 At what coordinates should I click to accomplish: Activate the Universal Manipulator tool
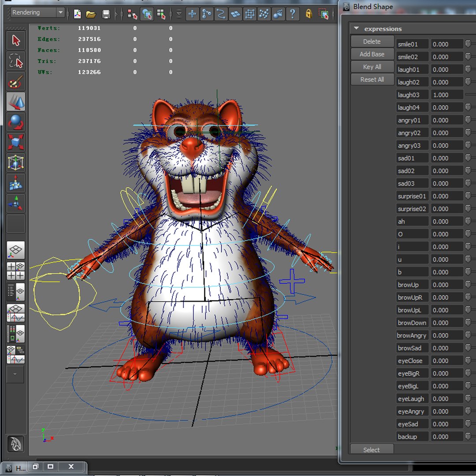(16, 162)
